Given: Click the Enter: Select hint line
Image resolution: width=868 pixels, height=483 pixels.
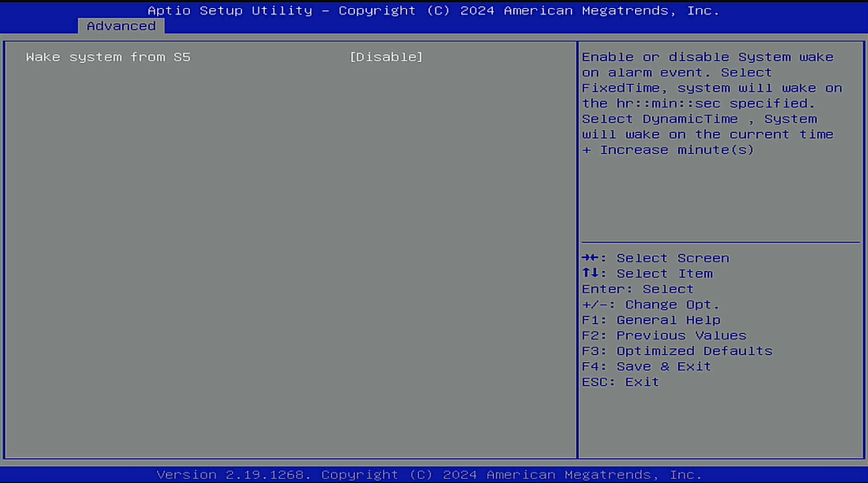Looking at the screenshot, I should click(637, 289).
